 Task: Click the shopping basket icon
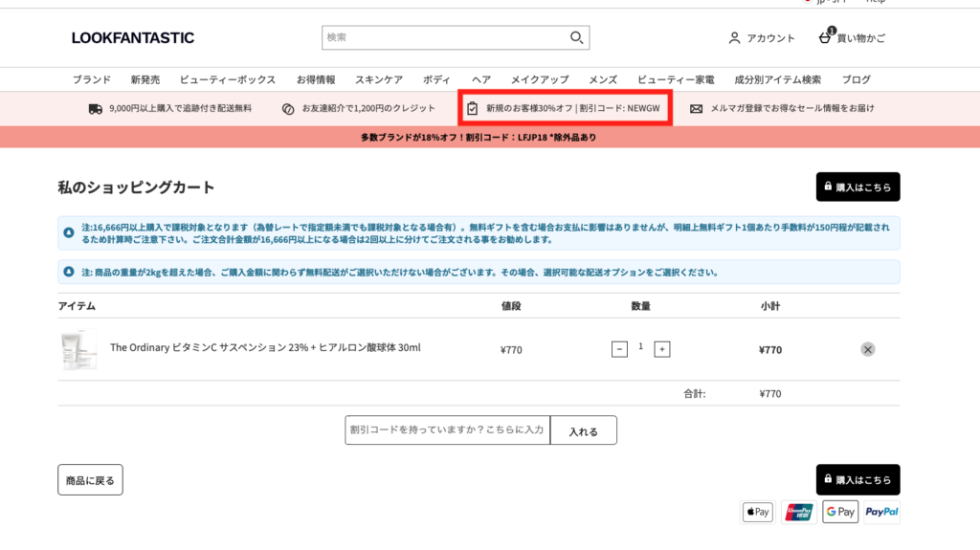coord(826,37)
